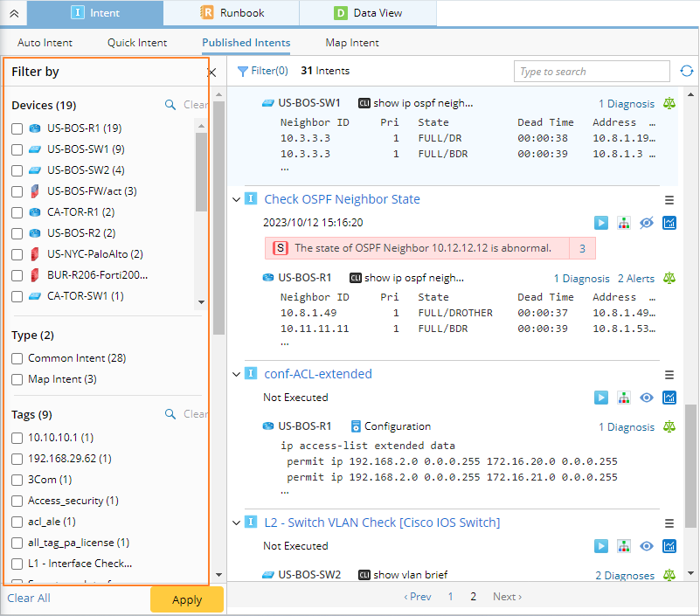The height and width of the screenshot is (616, 700).
Task: Open hamburger menu for Check OSPF Neighbor State
Action: 669,200
